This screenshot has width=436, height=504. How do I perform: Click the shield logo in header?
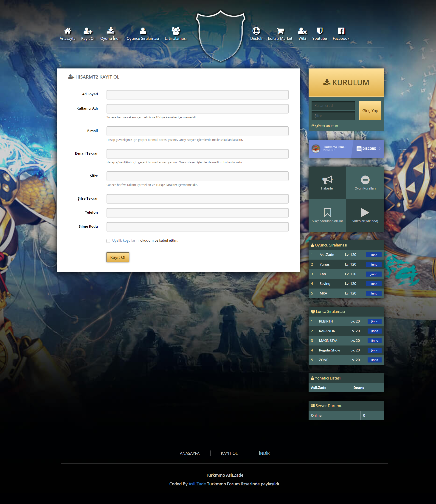click(220, 36)
